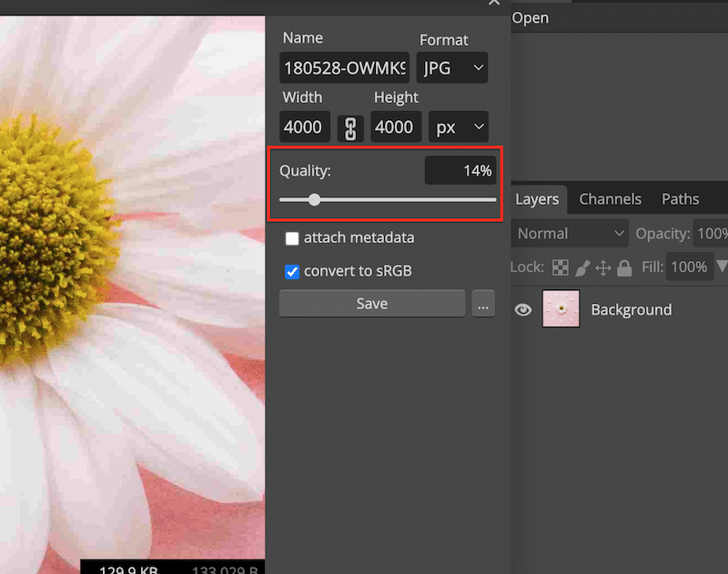Open the px units dropdown
Image resolution: width=728 pixels, height=574 pixels.
click(458, 127)
